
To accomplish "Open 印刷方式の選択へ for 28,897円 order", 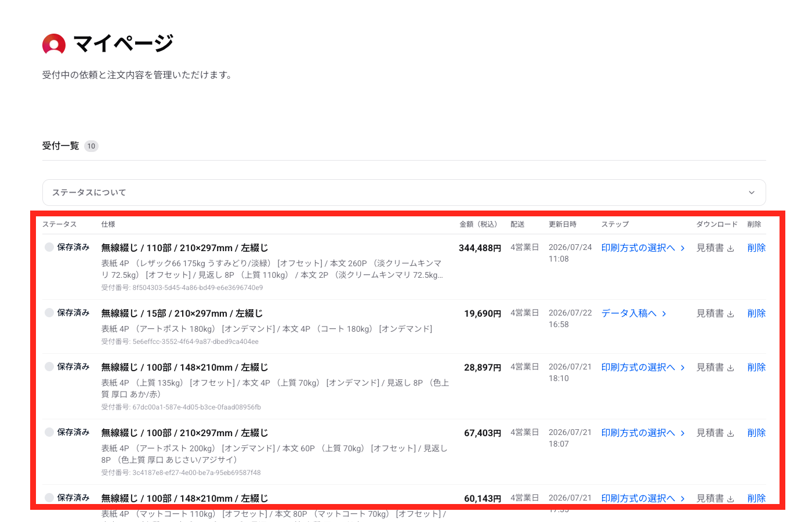I will [x=643, y=367].
